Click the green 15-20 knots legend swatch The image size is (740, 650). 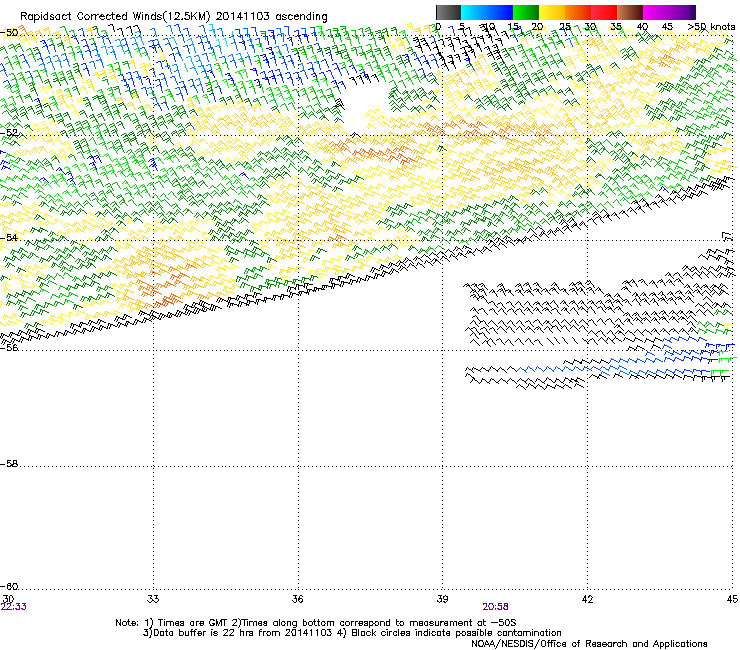click(x=526, y=12)
